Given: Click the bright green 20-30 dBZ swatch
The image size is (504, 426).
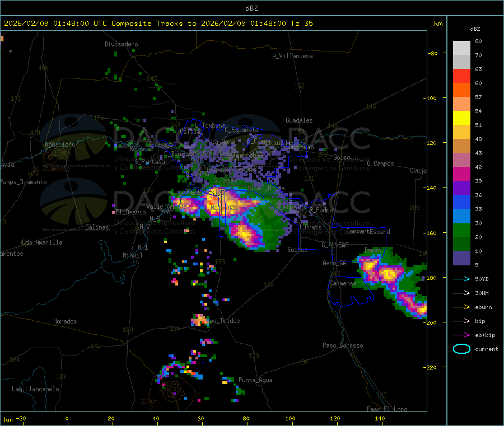Looking at the screenshot, I should click(461, 230).
